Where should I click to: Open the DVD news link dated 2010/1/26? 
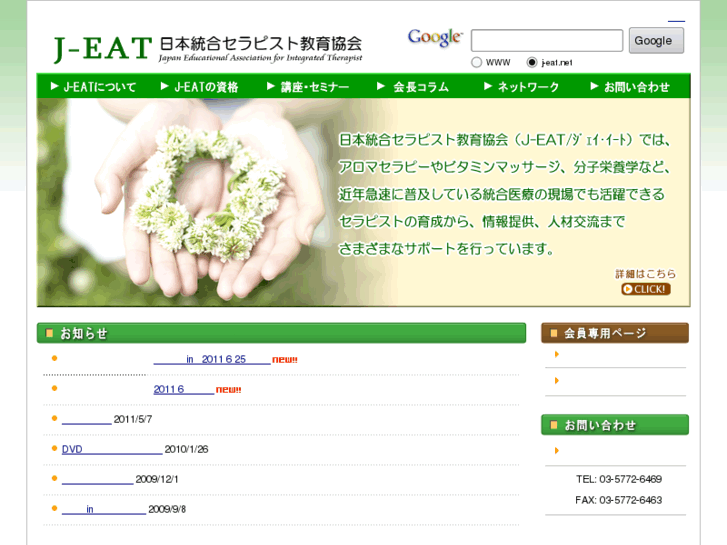pyautogui.click(x=112, y=449)
